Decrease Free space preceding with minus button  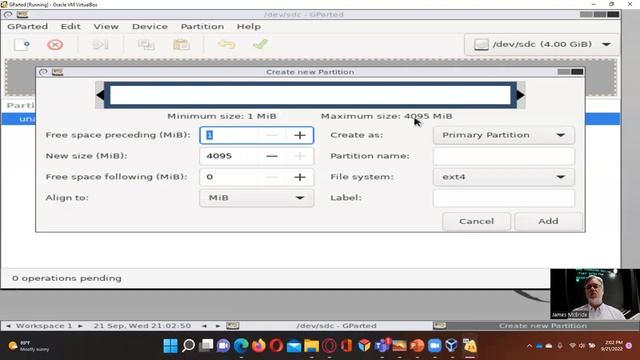pyautogui.click(x=272, y=135)
